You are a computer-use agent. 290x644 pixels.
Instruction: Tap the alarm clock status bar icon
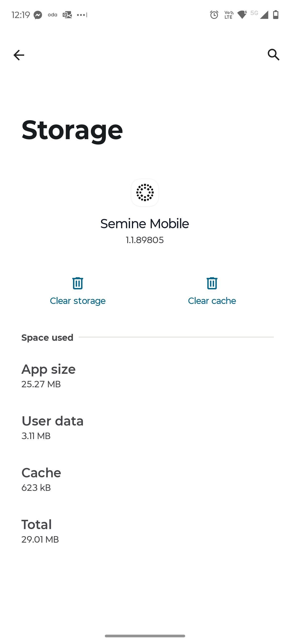click(214, 15)
